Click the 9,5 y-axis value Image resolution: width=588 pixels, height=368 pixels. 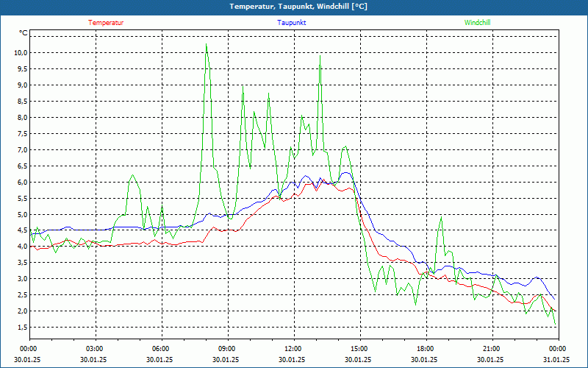point(22,68)
